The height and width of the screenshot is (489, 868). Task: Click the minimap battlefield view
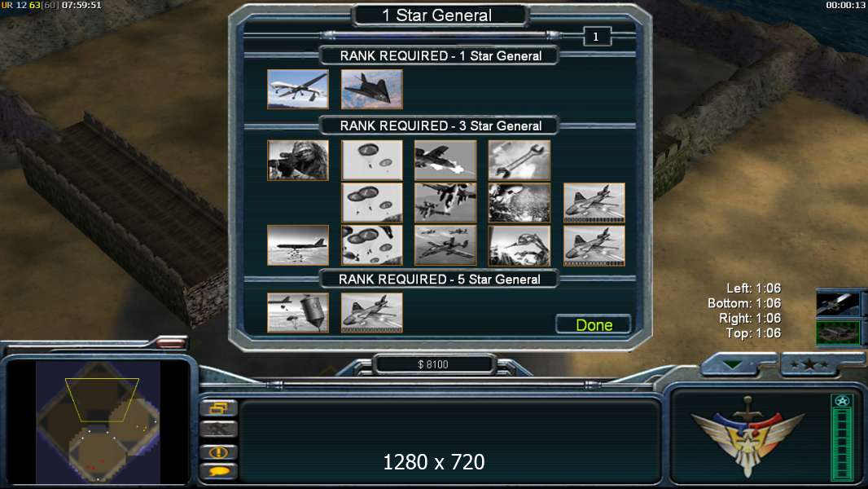tap(98, 422)
